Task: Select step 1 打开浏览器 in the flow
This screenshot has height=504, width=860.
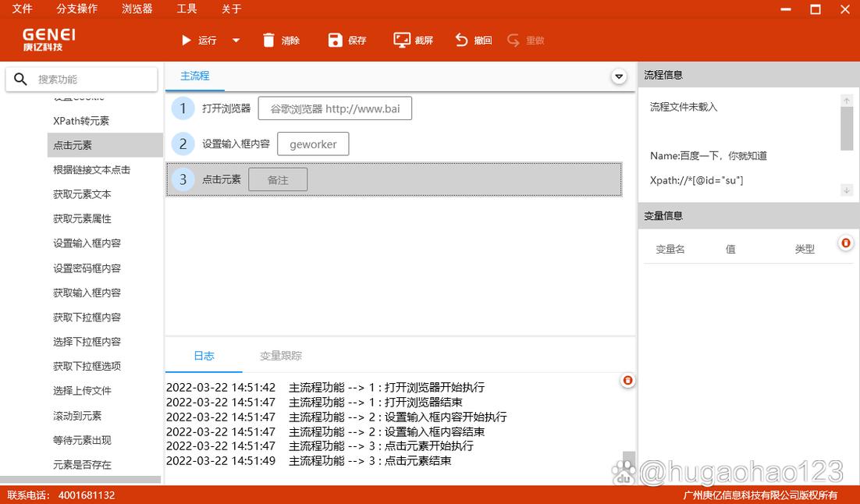Action: (x=226, y=108)
